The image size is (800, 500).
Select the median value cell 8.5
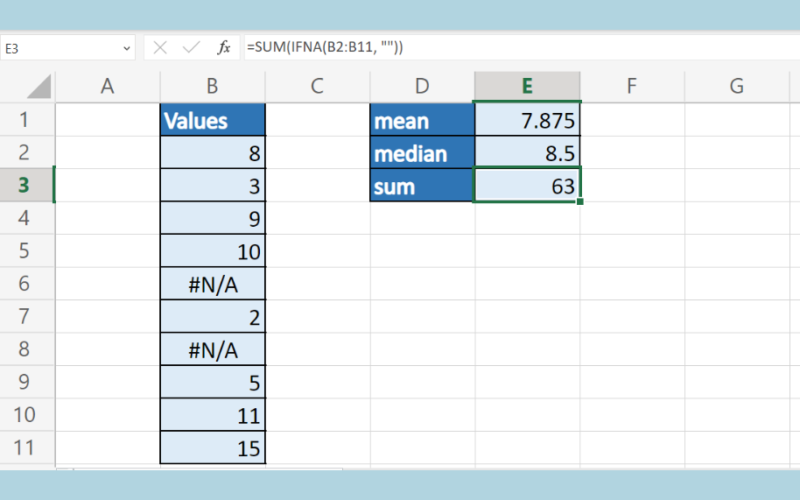527,154
